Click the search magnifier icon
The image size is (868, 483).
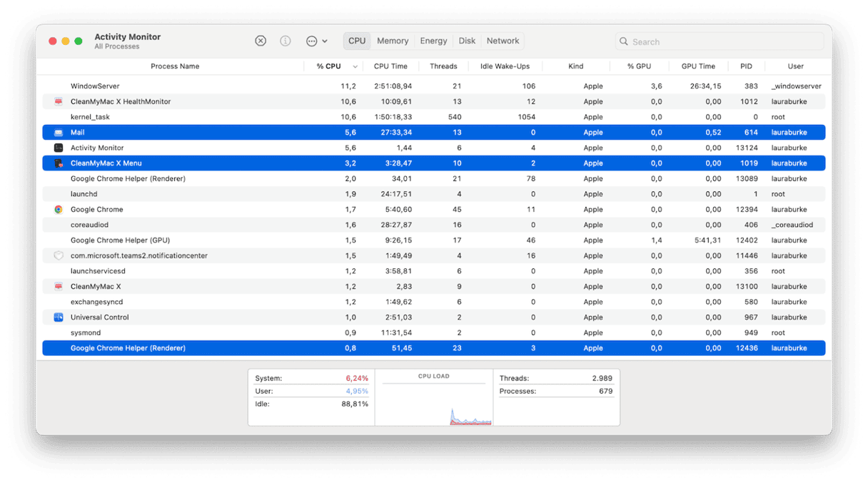pyautogui.click(x=623, y=41)
